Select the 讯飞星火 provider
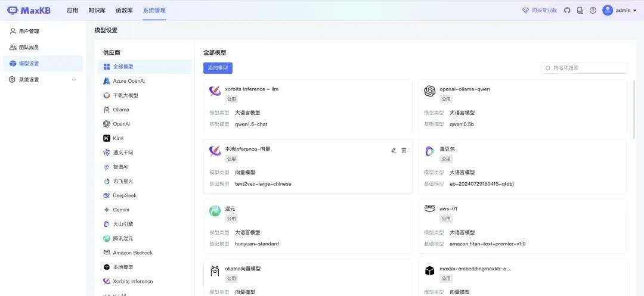 coord(144,181)
